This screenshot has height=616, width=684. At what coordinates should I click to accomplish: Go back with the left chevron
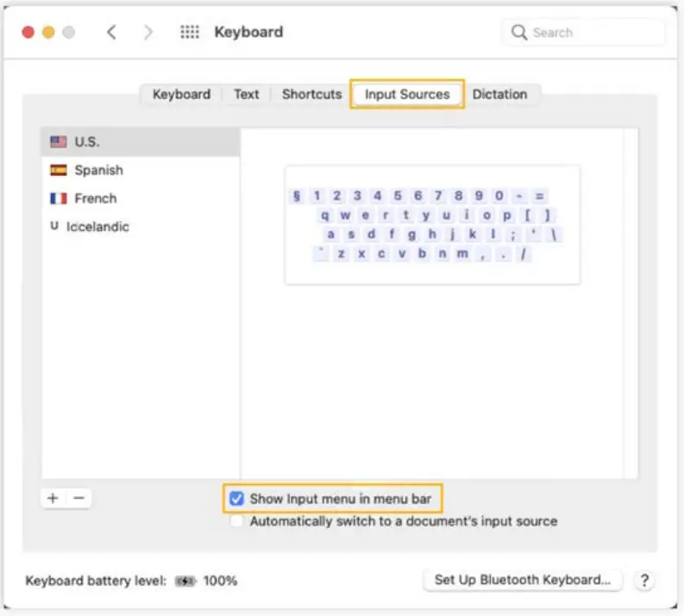pos(111,32)
